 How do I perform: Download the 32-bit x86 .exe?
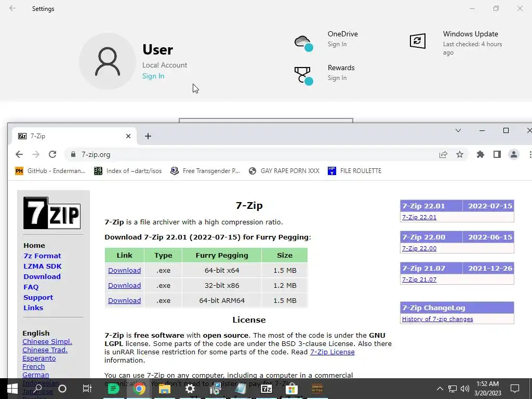[124, 285]
